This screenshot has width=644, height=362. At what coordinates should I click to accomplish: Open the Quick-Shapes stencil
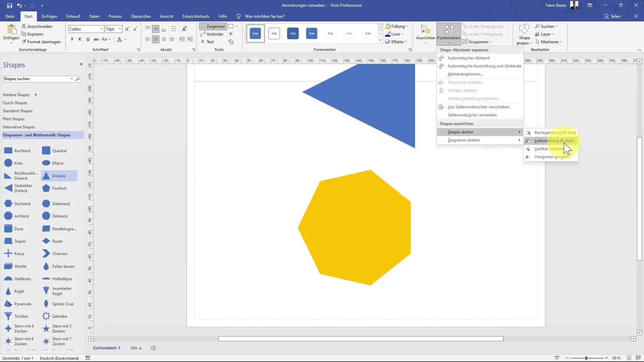click(x=15, y=103)
